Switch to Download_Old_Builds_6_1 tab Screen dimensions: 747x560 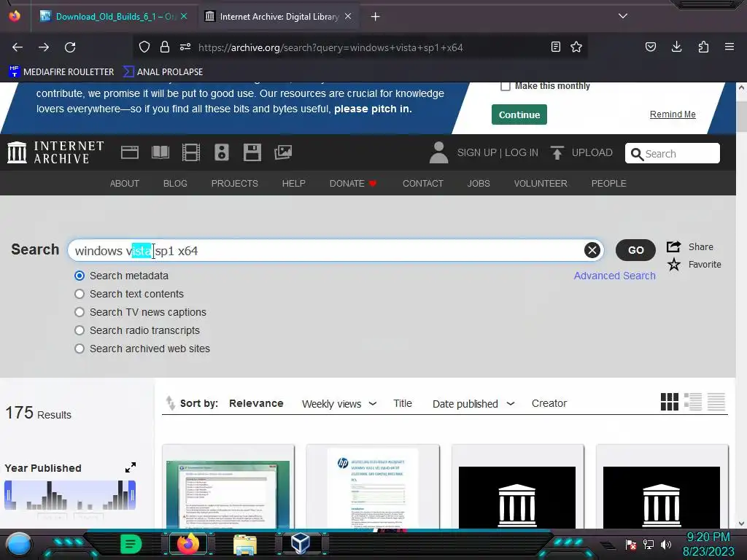pos(113,17)
